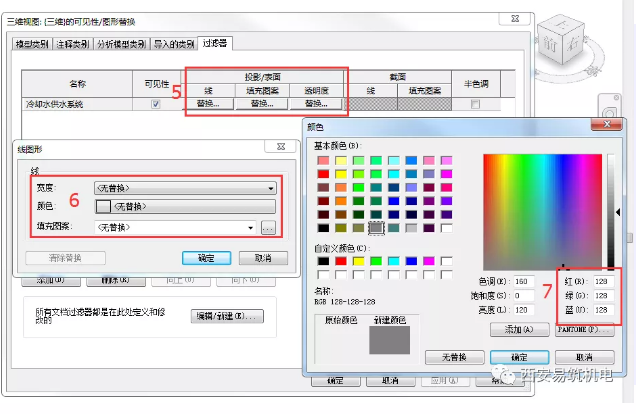Select the orange basic color swatch

click(x=341, y=201)
